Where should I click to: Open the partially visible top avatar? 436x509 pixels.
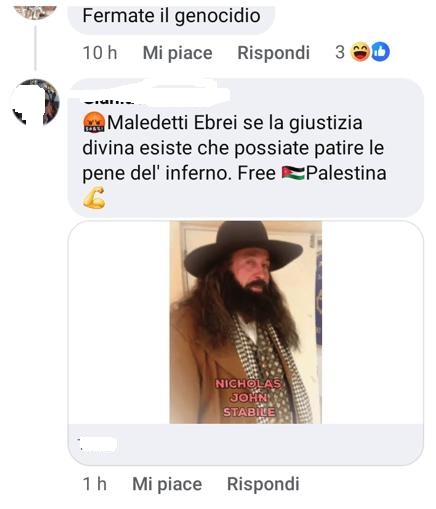(x=35, y=12)
